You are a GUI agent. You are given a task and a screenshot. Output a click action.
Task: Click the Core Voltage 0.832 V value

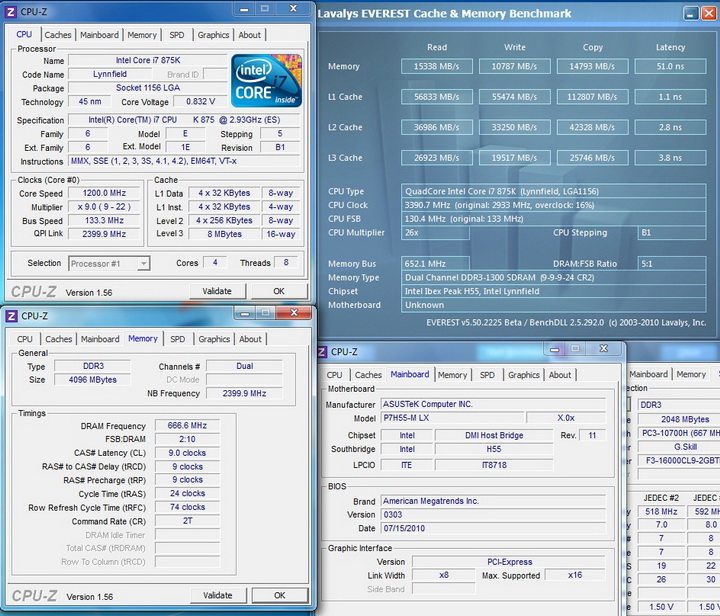[x=201, y=101]
